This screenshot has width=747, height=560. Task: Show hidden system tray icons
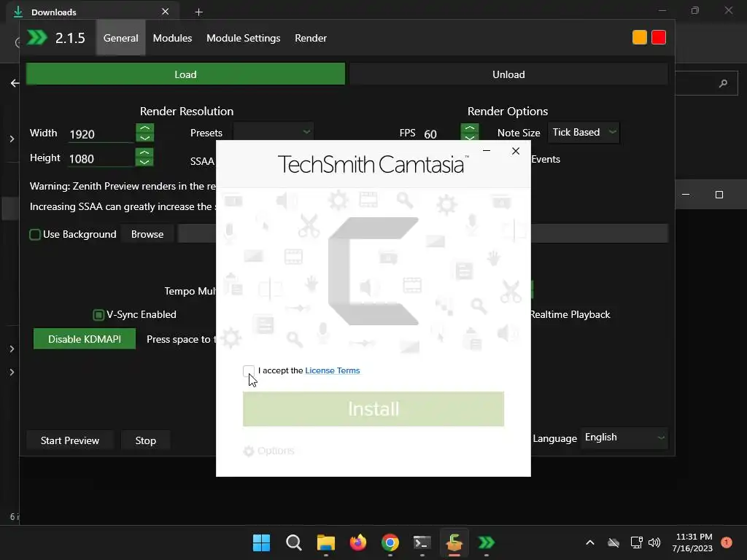click(x=589, y=542)
